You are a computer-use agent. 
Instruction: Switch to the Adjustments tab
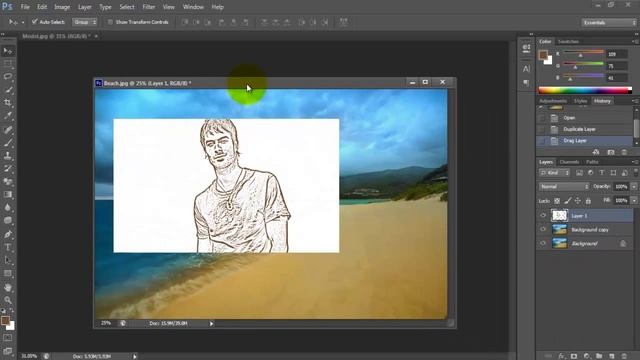pyautogui.click(x=553, y=101)
